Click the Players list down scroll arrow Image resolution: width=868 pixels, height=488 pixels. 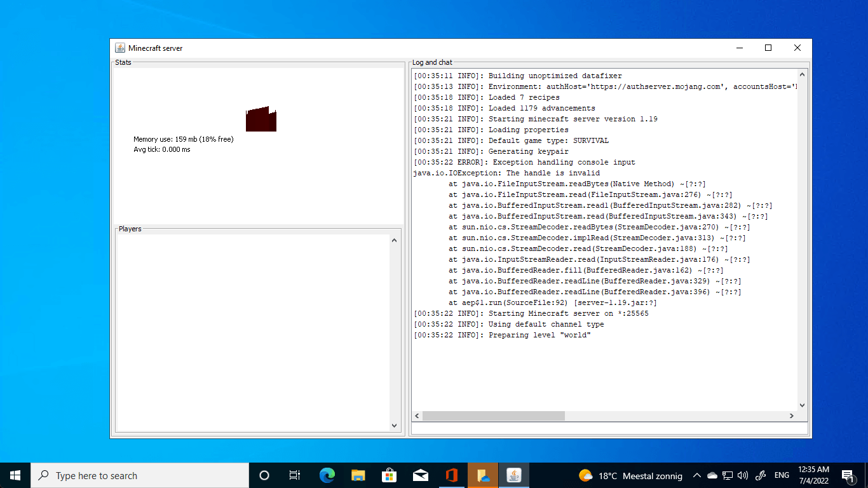[x=394, y=426]
